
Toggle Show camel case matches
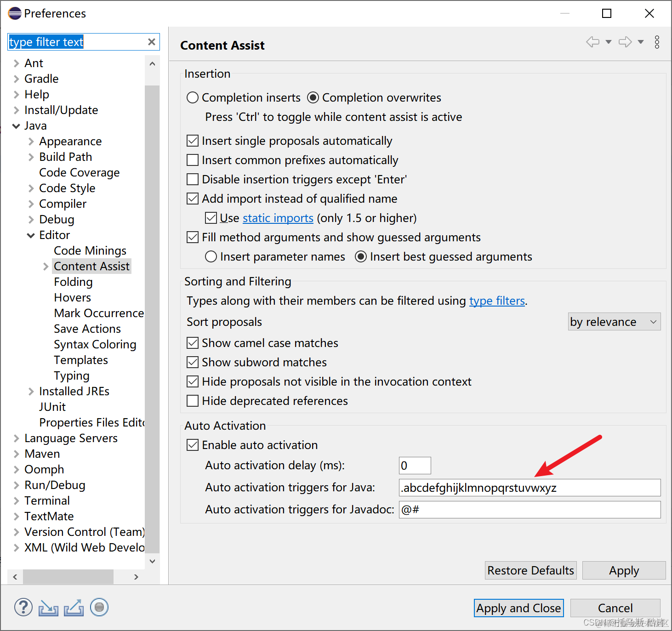tap(193, 343)
